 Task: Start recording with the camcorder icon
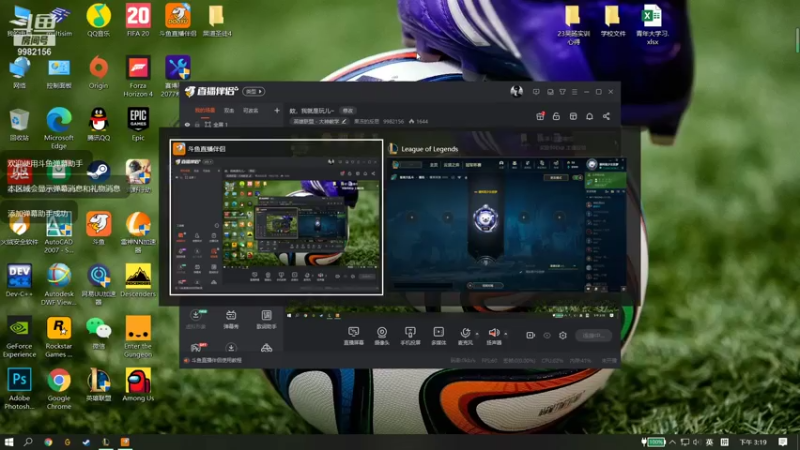point(531,335)
